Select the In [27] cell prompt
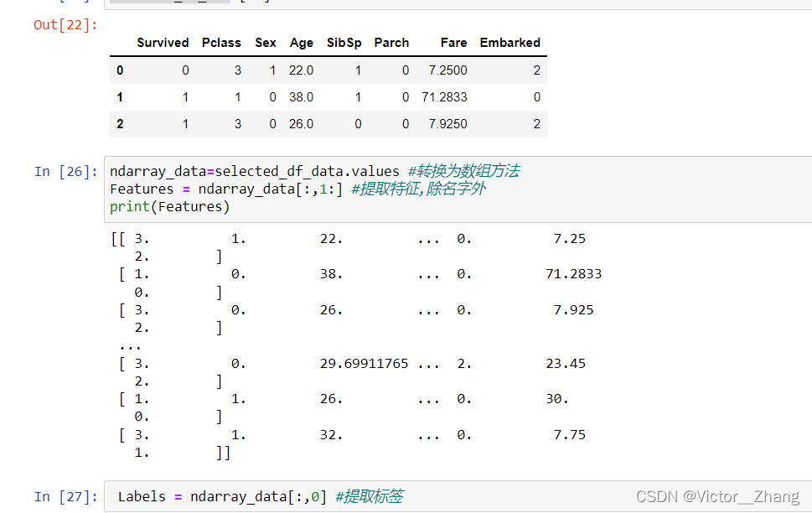The image size is (812, 513). (x=65, y=496)
